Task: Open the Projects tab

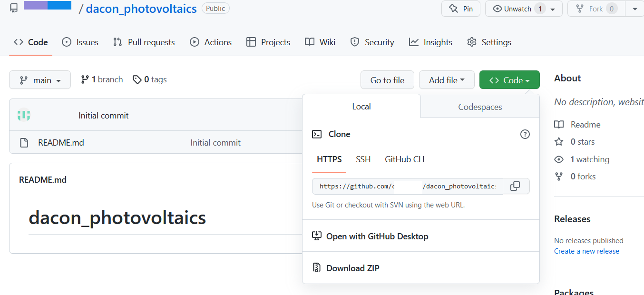Action: coord(268,42)
